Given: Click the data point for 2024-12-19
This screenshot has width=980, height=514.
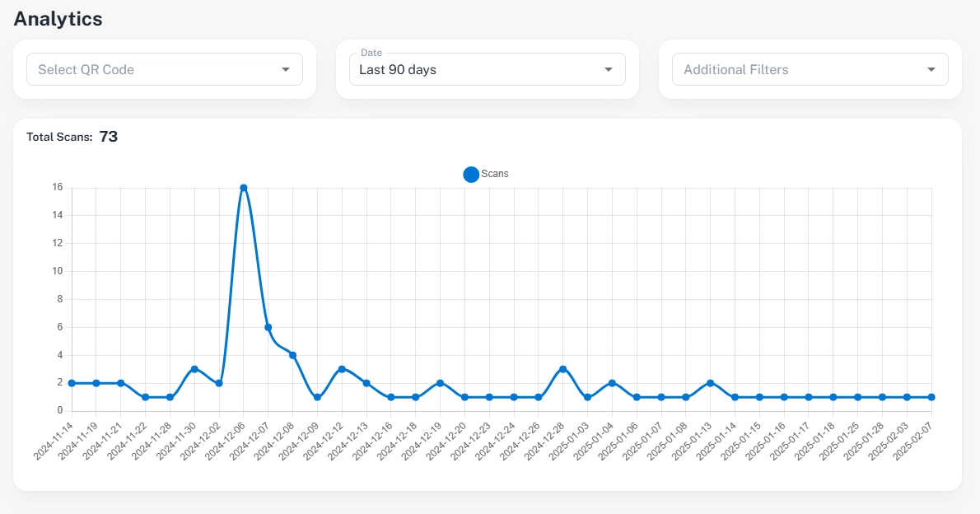Looking at the screenshot, I should pos(441,382).
